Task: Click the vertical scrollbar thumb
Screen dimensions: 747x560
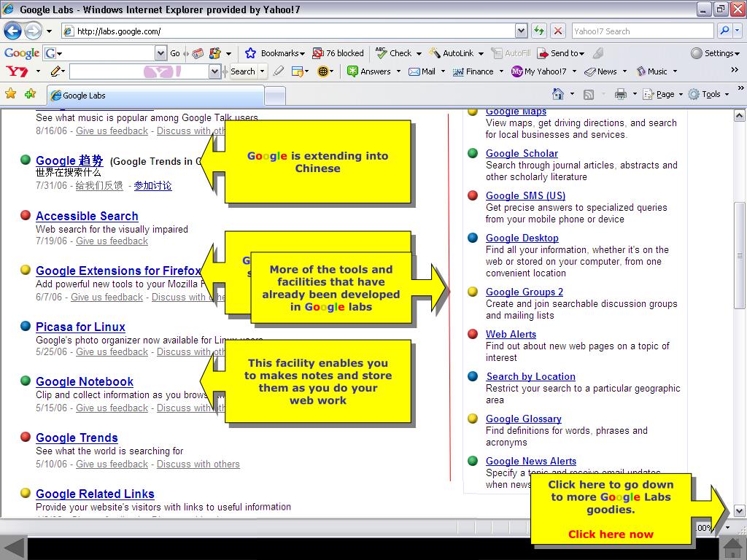Action: (x=739, y=256)
